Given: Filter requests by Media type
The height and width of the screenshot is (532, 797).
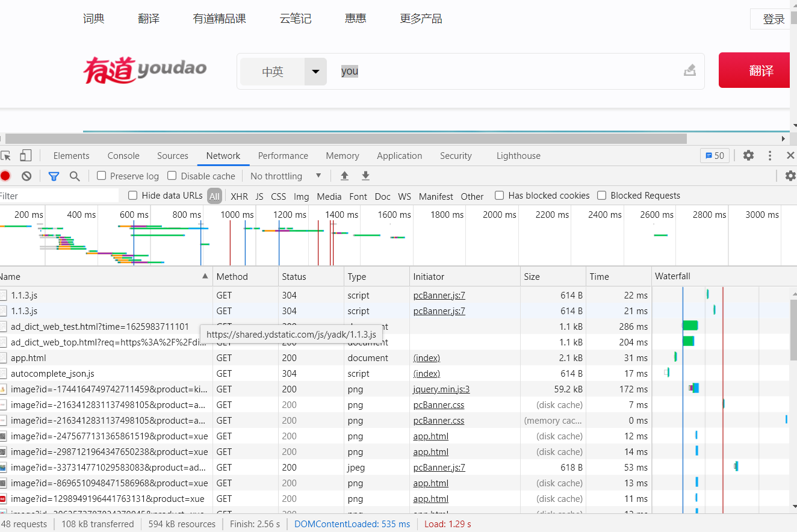Looking at the screenshot, I should [329, 196].
